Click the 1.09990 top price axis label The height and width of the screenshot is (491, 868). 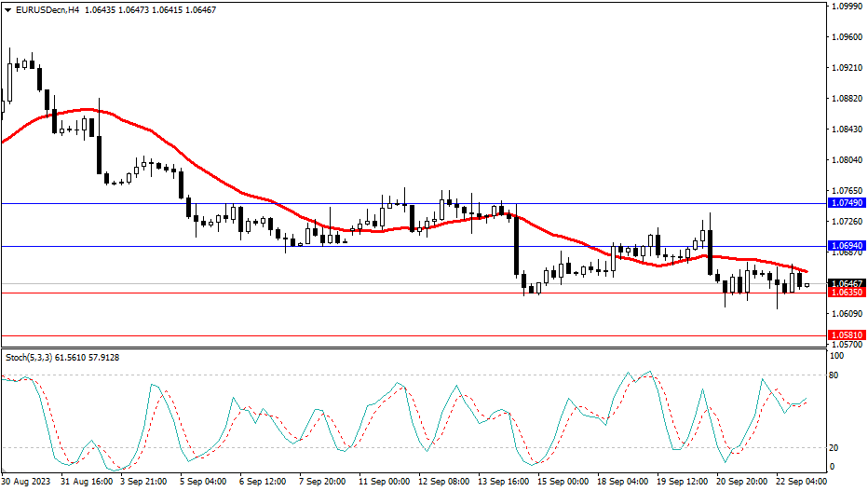click(845, 7)
